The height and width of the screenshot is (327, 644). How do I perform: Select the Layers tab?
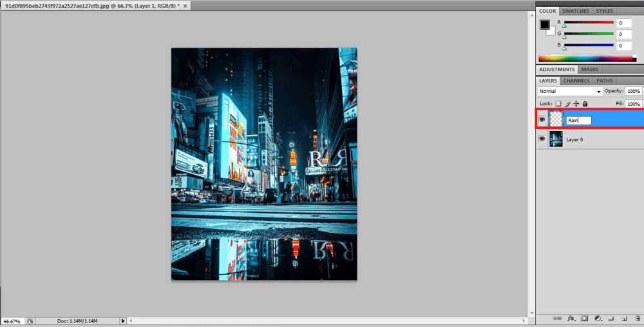(x=548, y=81)
